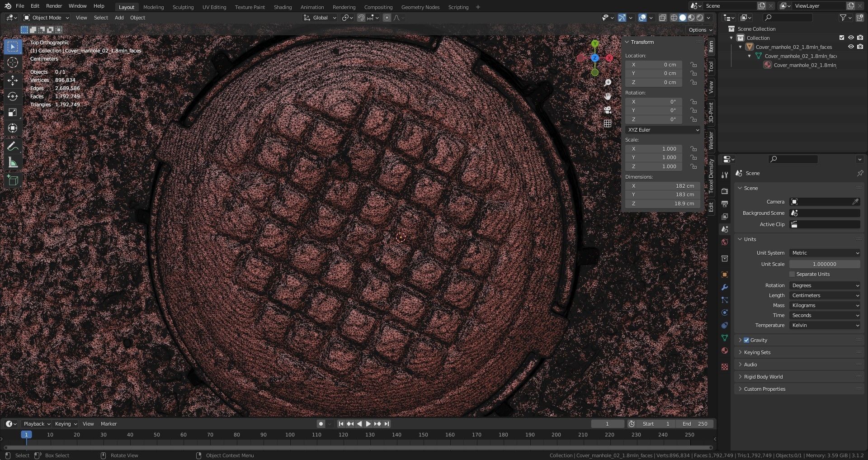This screenshot has height=460, width=868.
Task: Hide Collection in viewport via eye icon
Action: click(851, 38)
